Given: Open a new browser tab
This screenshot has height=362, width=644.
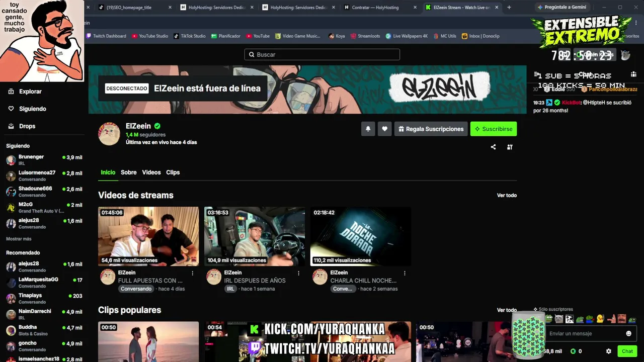Looking at the screenshot, I should tap(509, 8).
